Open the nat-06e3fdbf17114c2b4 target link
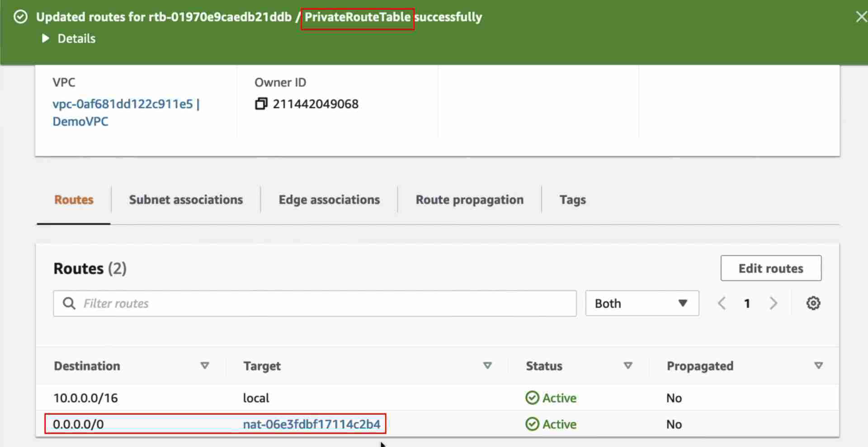Viewport: 868px width, 447px height. point(311,424)
